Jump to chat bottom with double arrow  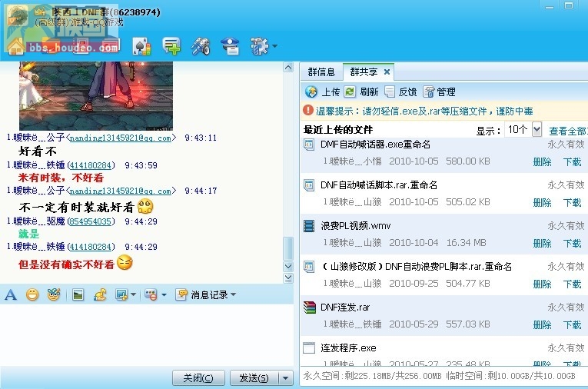pyautogui.click(x=288, y=278)
